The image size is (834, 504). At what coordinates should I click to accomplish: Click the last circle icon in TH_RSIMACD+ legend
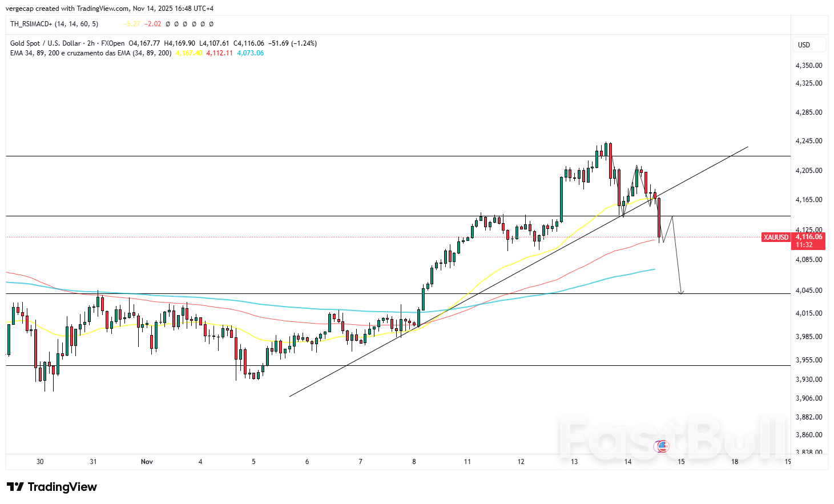[211, 24]
